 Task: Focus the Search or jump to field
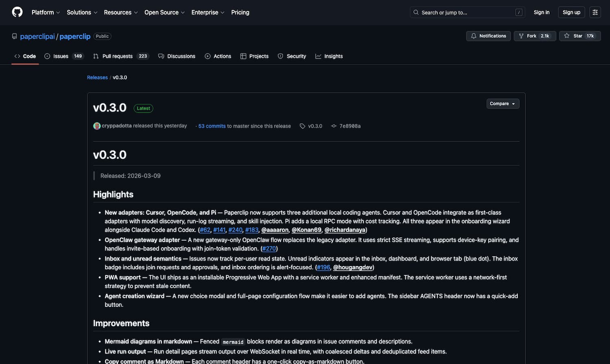pyautogui.click(x=467, y=12)
